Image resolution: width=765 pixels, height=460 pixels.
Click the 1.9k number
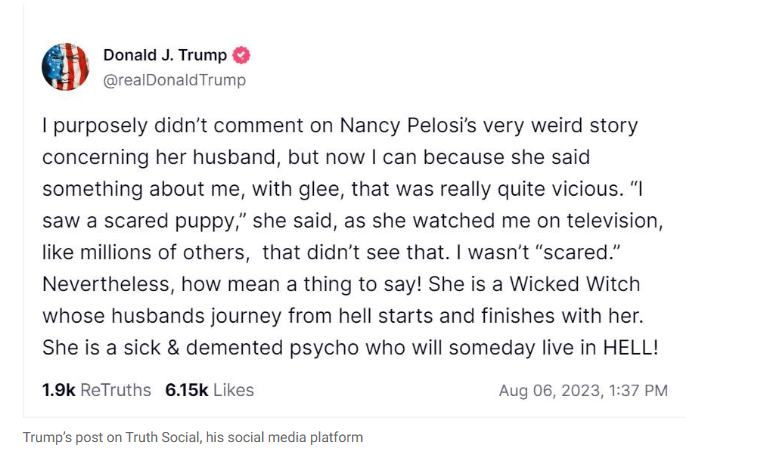(59, 390)
